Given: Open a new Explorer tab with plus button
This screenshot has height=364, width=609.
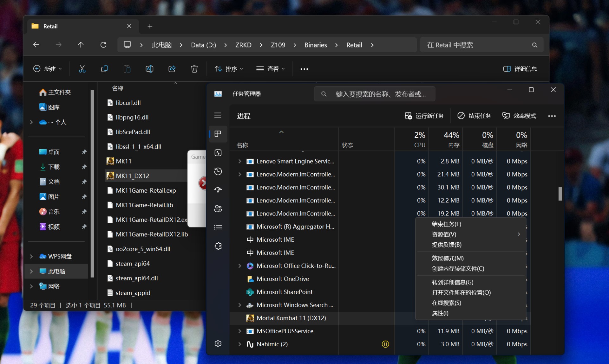Looking at the screenshot, I should pos(150,26).
